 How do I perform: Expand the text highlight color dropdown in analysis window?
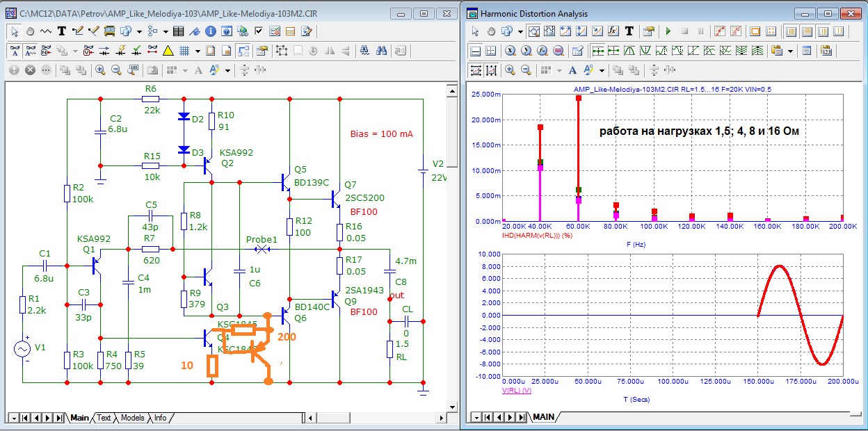(602, 70)
